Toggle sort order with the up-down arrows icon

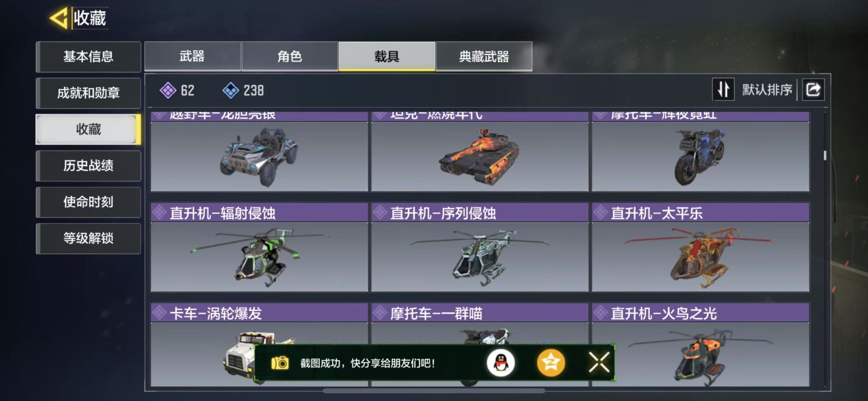723,90
